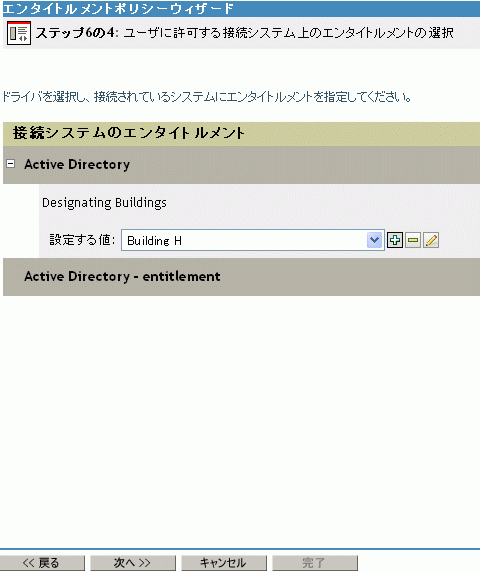
Task: Click the minus remove value icon
Action: click(413, 240)
